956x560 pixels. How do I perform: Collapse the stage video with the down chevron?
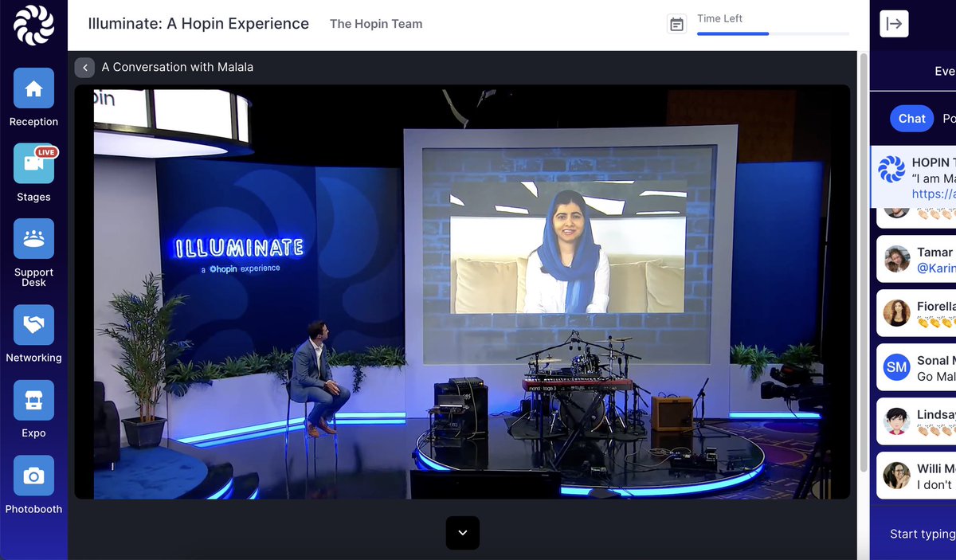(463, 534)
